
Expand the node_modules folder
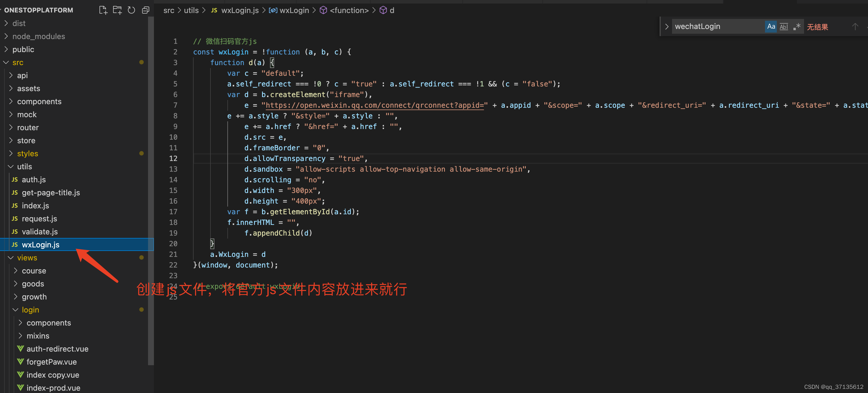point(38,36)
